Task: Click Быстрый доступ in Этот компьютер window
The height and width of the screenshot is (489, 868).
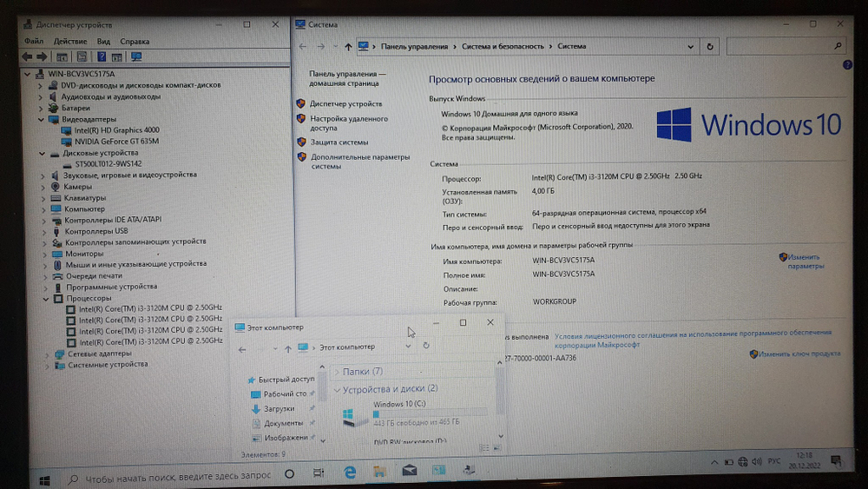Action: point(286,380)
